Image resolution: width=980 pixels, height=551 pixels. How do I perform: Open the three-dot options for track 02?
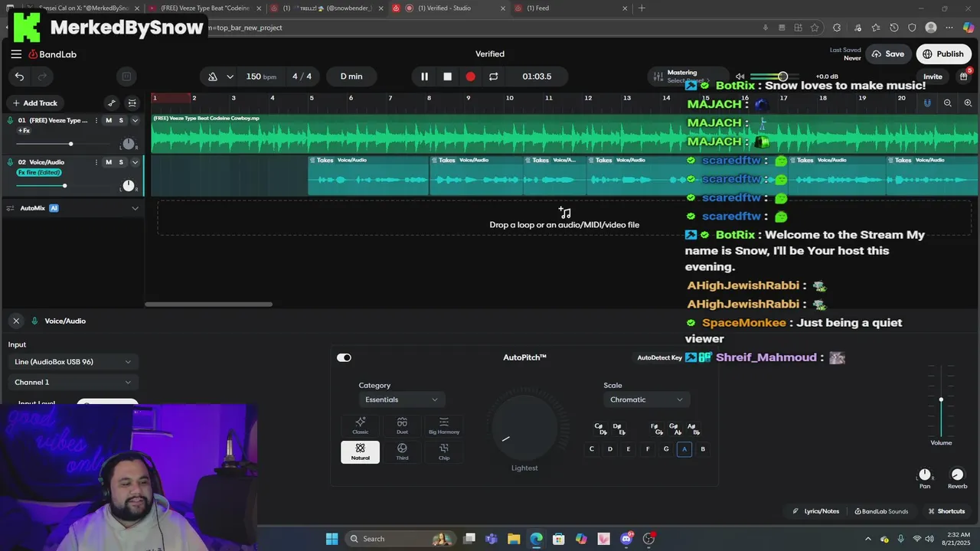click(96, 162)
